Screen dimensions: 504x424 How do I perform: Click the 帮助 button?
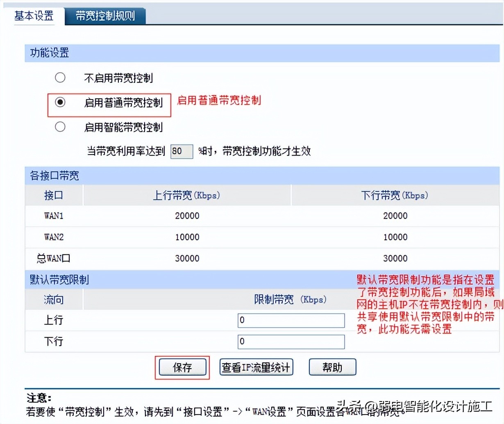click(x=332, y=367)
